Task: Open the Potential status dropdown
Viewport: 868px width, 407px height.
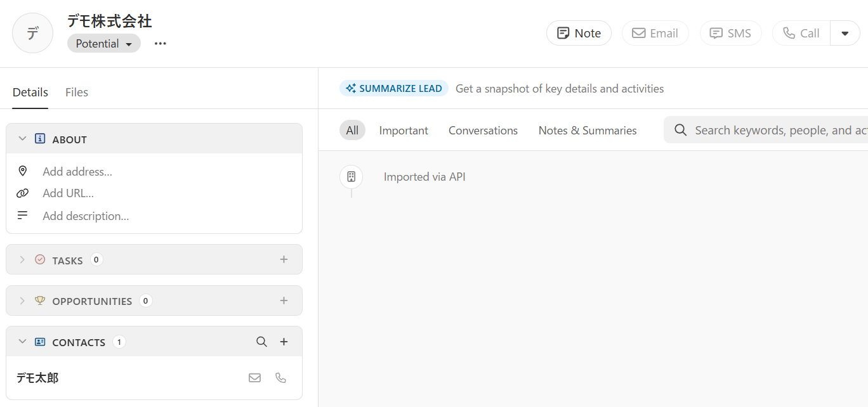Action: (104, 44)
